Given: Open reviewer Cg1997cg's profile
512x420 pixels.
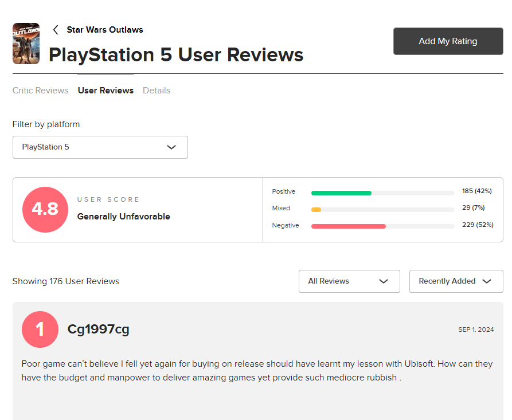Looking at the screenshot, I should click(x=98, y=329).
